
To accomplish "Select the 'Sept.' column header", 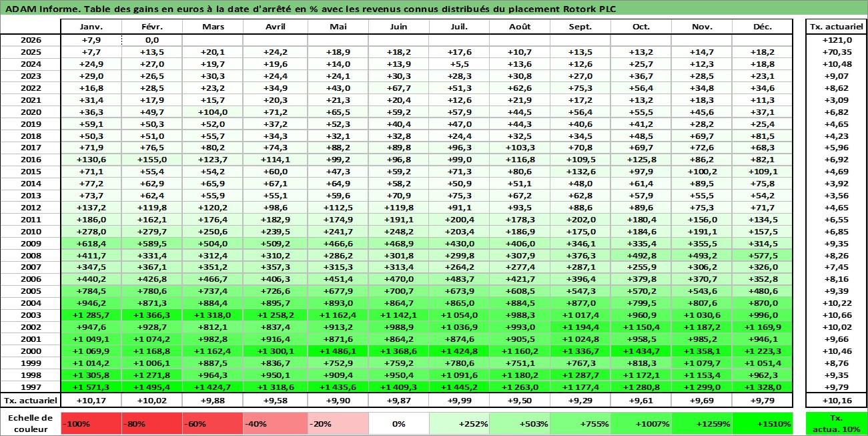I will coord(580,27).
